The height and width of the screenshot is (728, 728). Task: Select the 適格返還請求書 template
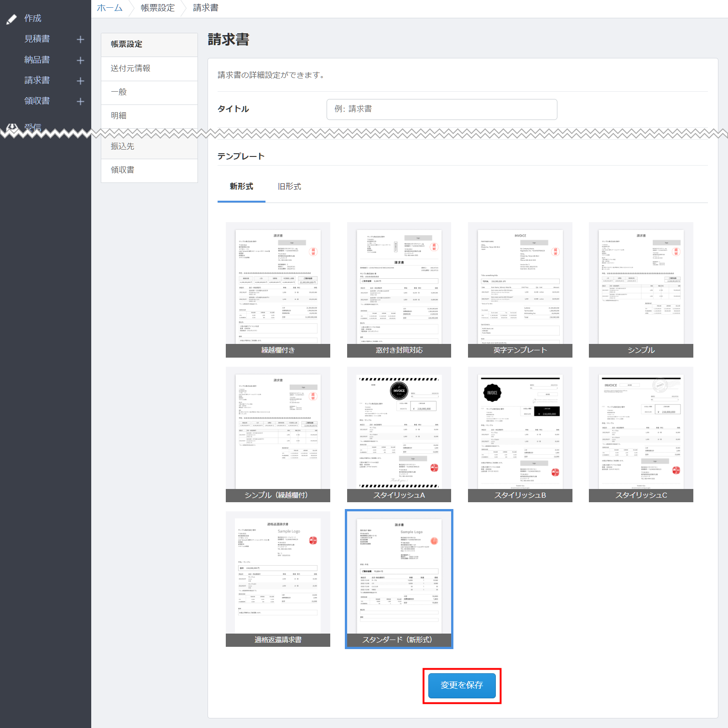click(278, 578)
